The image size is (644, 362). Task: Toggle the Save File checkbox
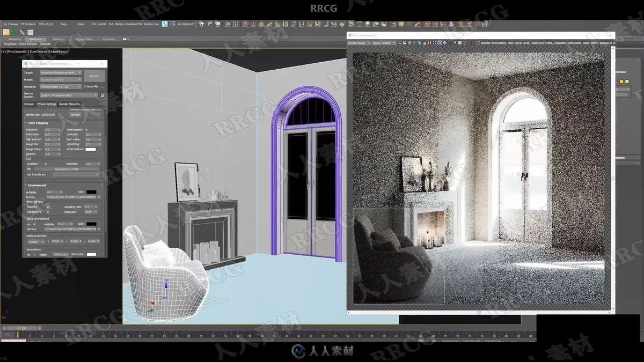[86, 86]
